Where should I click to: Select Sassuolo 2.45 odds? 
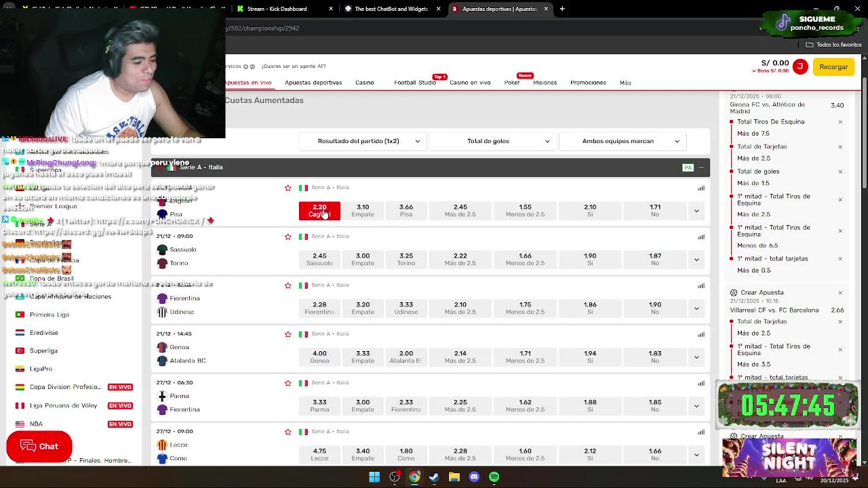pos(319,260)
